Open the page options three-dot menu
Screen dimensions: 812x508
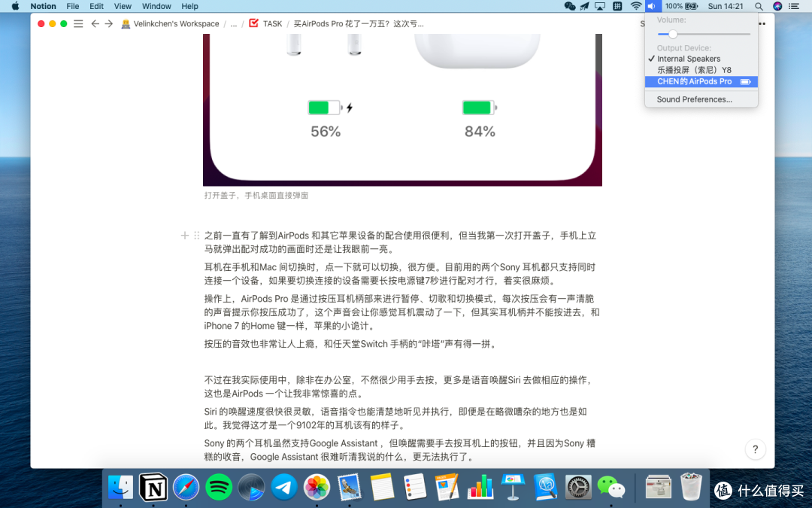click(x=762, y=24)
